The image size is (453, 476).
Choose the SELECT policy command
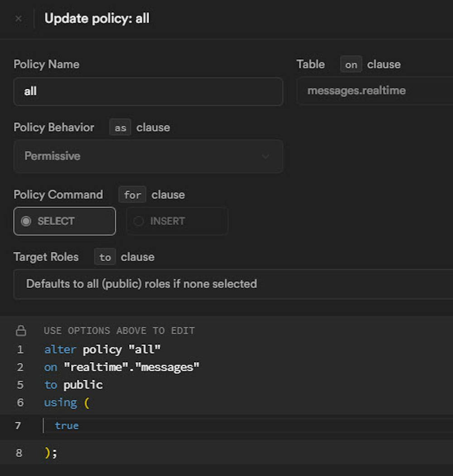click(x=65, y=221)
